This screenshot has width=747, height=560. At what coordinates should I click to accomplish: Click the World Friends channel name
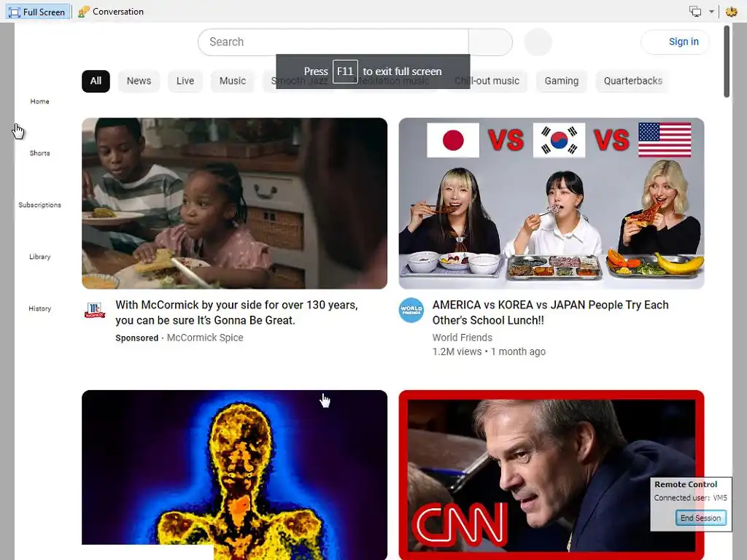[462, 338]
